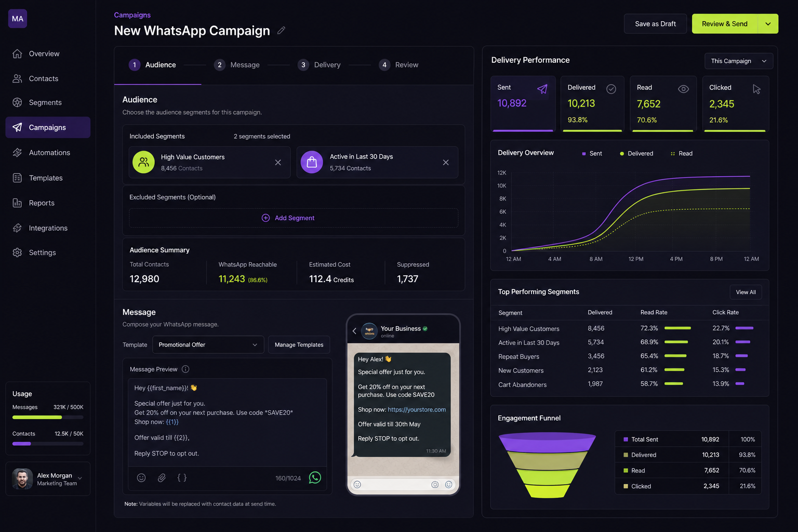
Task: Click the Suppressed count 1,737
Action: (407, 279)
